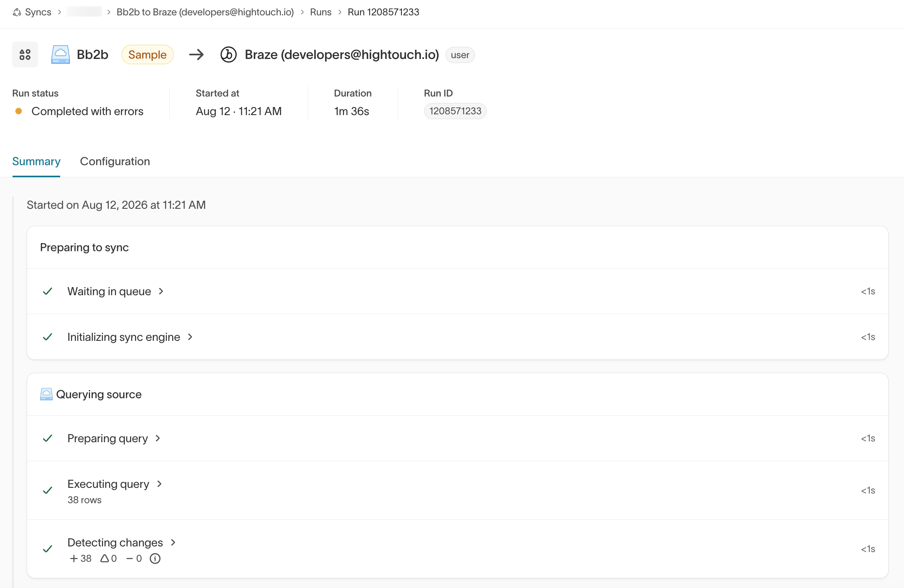Click the minus 0 removed rows count
Viewport: 904px width, 588px height.
click(134, 559)
